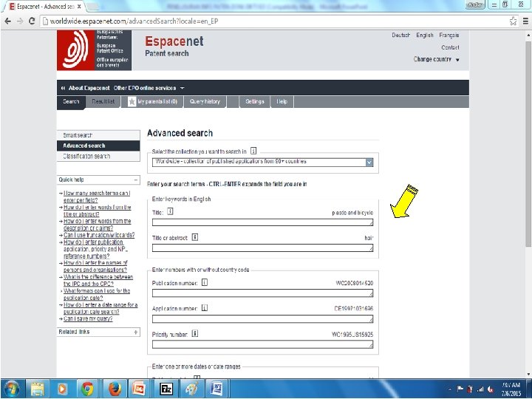
Task: Switch to the Search tab
Action: coord(71,101)
